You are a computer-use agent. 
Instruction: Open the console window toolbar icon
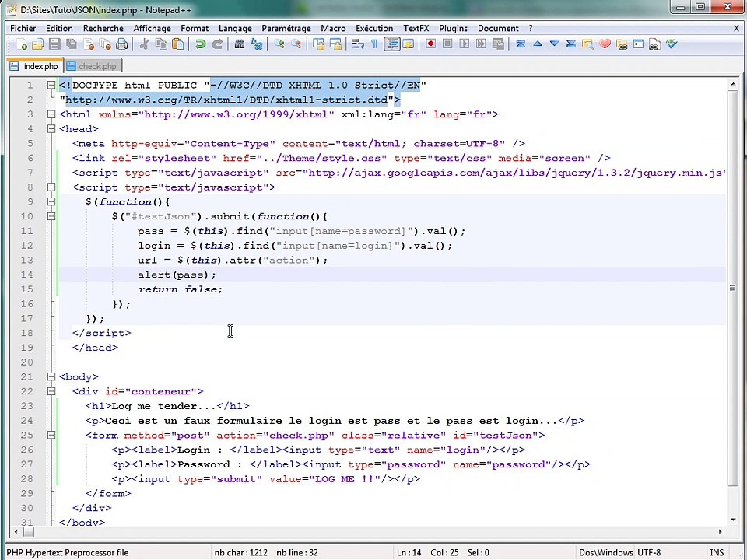(638, 44)
